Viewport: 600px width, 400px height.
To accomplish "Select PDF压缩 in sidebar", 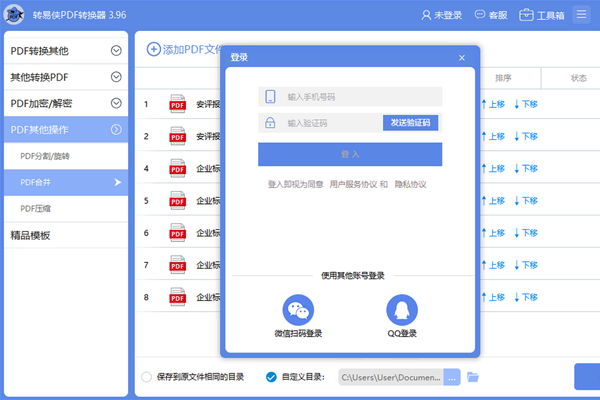I will [x=36, y=208].
